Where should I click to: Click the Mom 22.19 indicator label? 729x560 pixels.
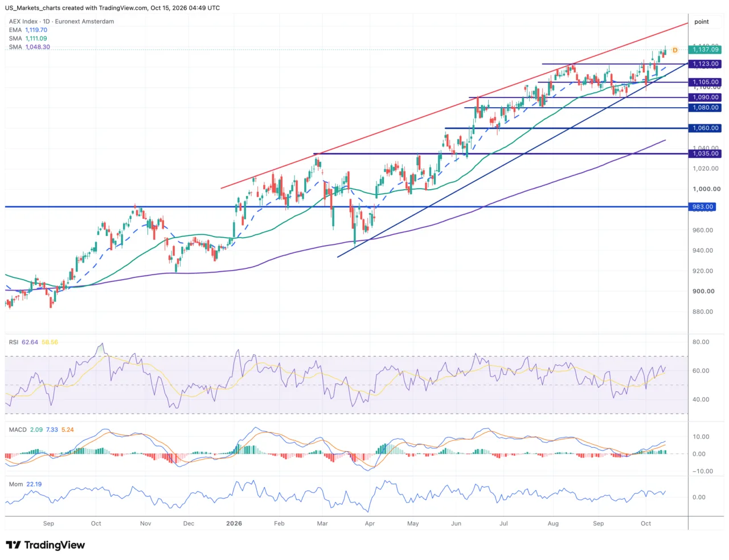click(x=25, y=484)
